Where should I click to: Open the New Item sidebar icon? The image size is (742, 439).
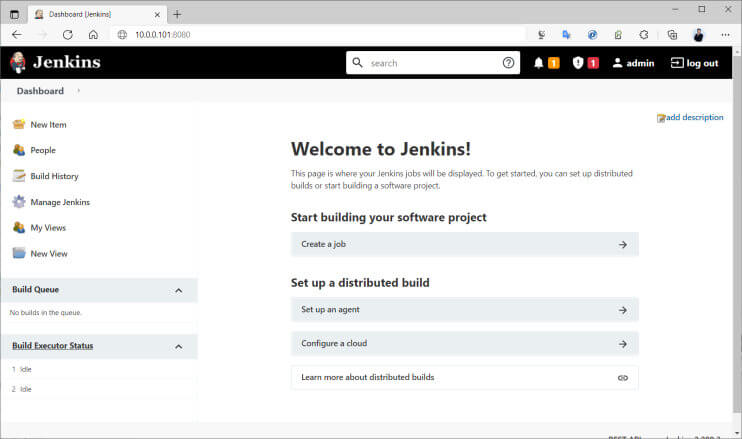click(19, 124)
